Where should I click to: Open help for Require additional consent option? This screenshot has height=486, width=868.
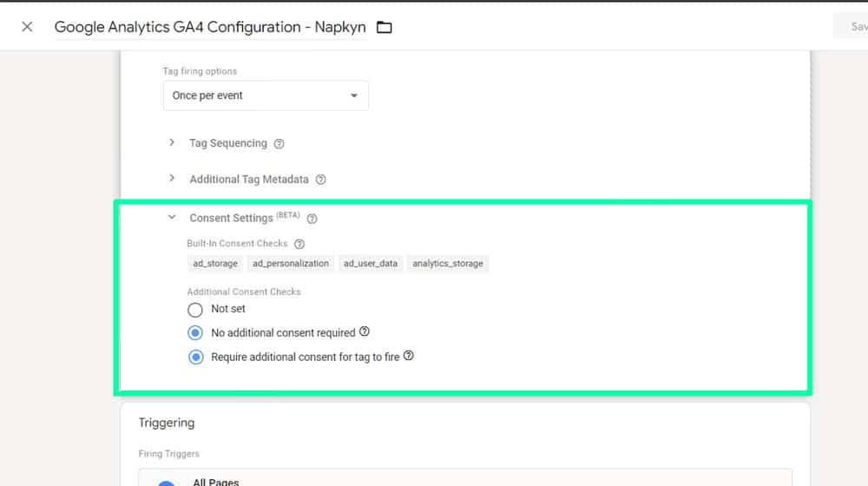coord(409,356)
